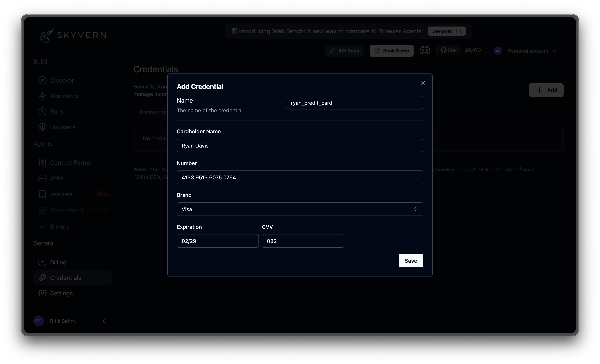
Task: Open Browsers globe icon
Action: click(x=42, y=127)
